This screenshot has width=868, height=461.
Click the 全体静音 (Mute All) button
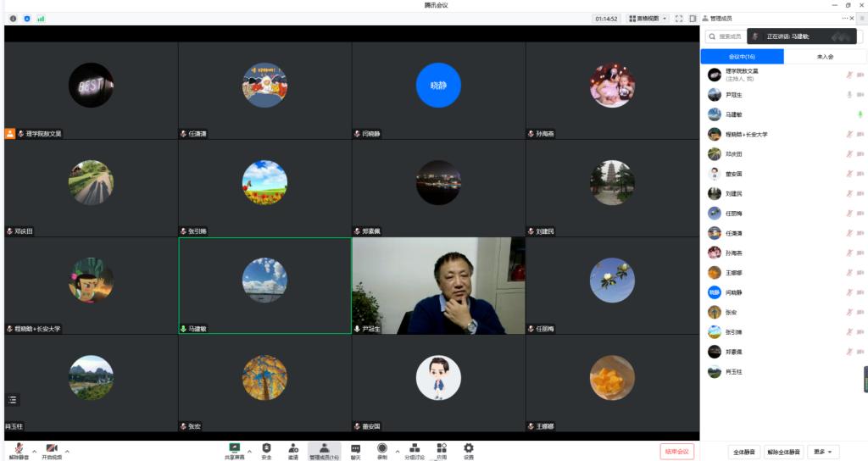click(x=743, y=452)
